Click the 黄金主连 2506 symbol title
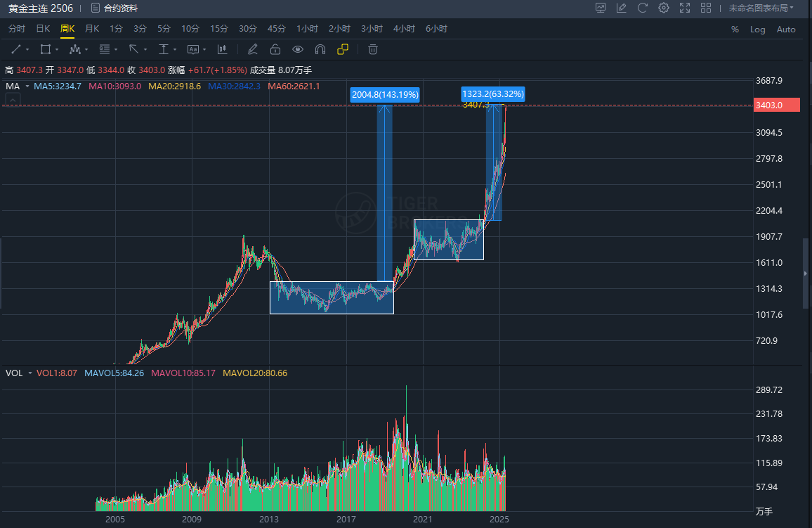Viewport: 812px width, 528px height. coord(41,8)
